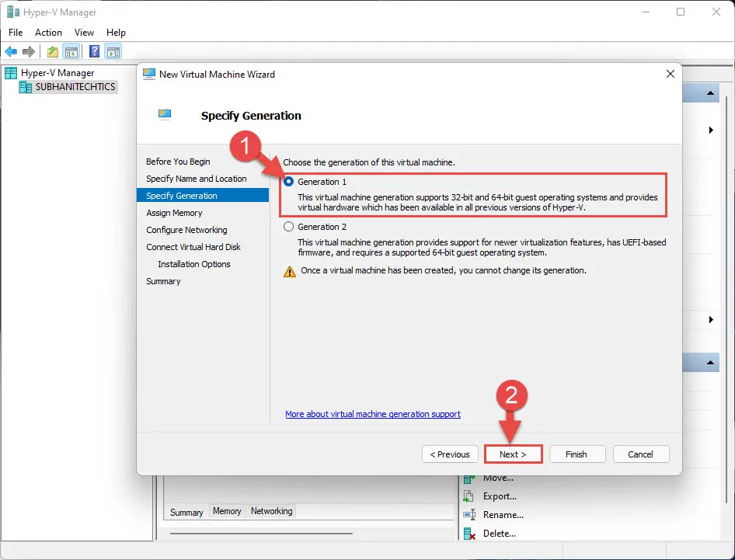
Task: Switch to the Summary tab in details pane
Action: pyautogui.click(x=186, y=512)
